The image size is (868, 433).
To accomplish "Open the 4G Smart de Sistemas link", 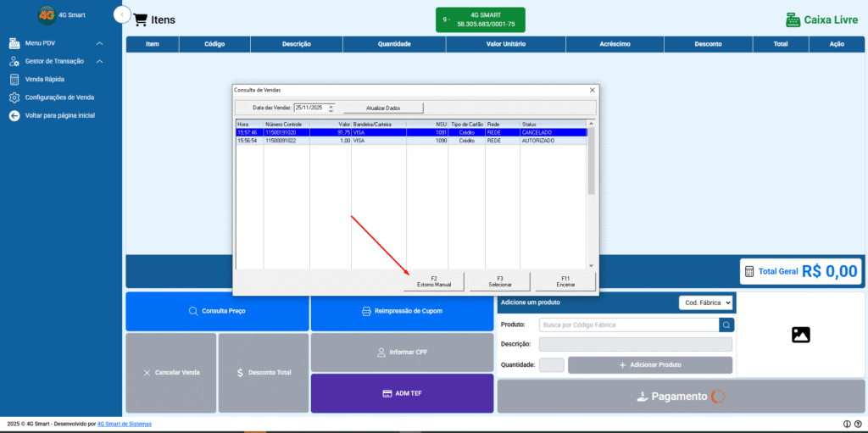I will pos(124,425).
